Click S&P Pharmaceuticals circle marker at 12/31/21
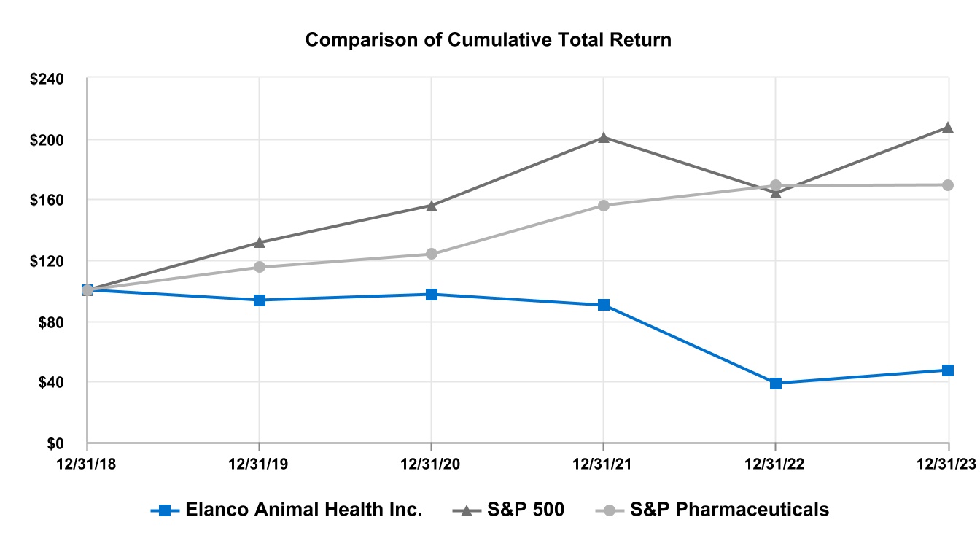This screenshot has height=560, width=980. [x=604, y=205]
